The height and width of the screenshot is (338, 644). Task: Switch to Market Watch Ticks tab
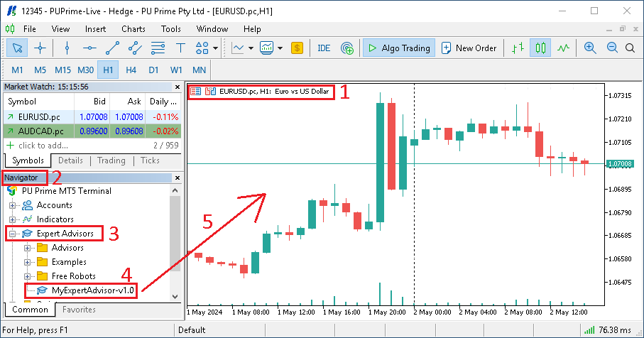coord(150,160)
